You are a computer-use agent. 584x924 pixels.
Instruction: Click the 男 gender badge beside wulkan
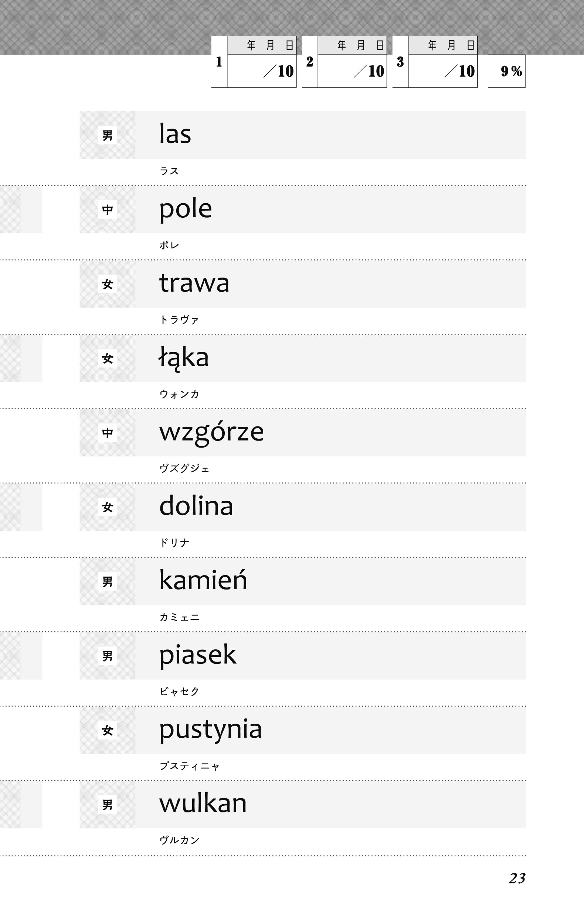pos(108,805)
